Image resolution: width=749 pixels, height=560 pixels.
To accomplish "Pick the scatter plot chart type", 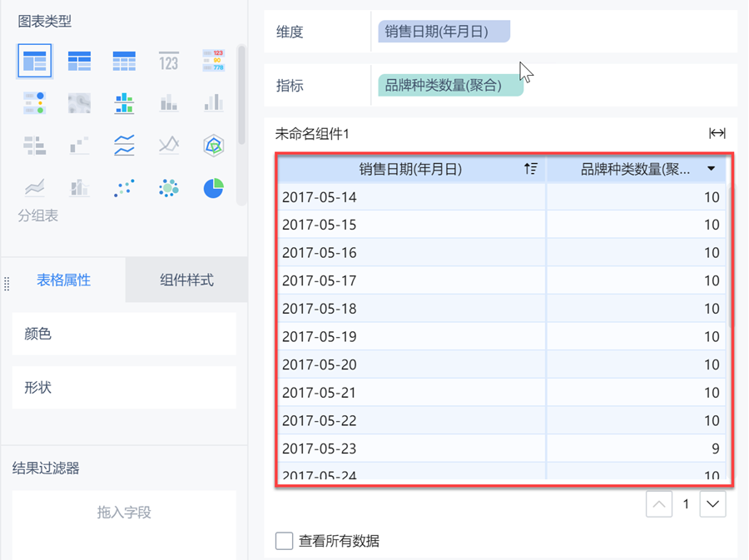I will pyautogui.click(x=124, y=188).
